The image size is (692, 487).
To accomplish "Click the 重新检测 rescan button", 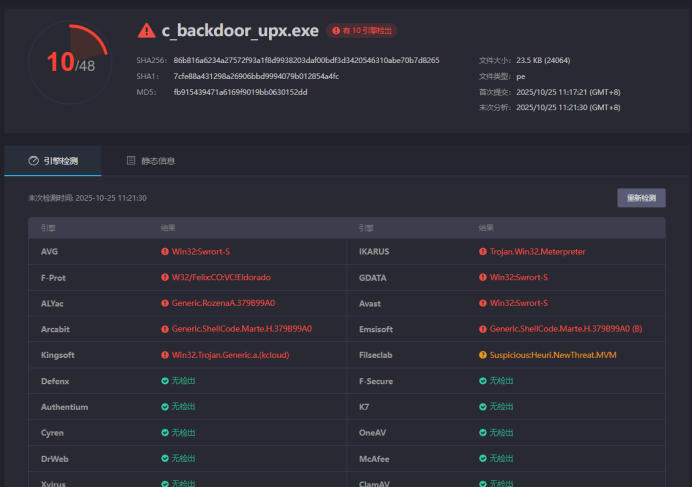I will (641, 198).
